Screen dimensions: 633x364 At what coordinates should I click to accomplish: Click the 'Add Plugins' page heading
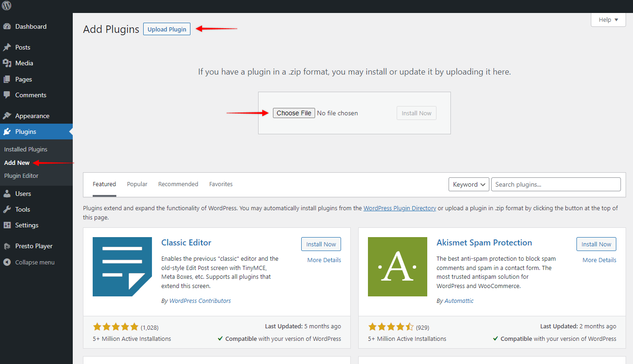coord(111,29)
